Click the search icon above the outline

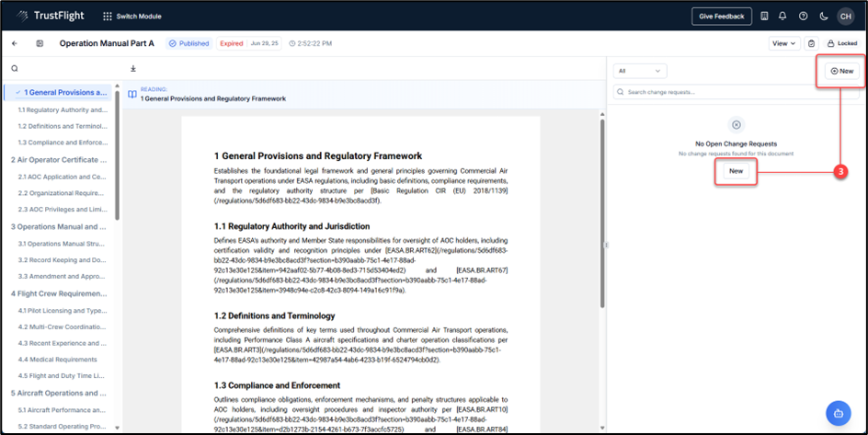pos(15,68)
